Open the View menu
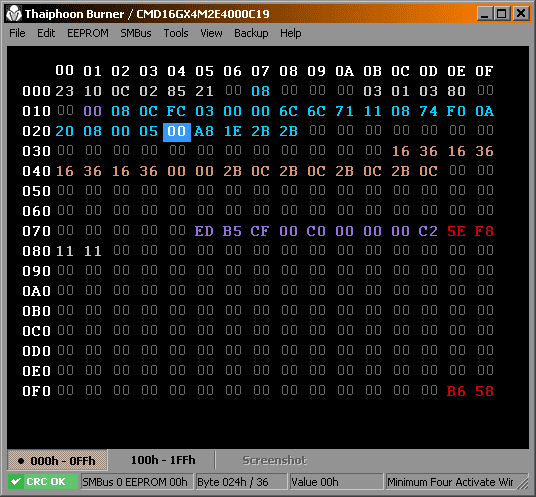Image resolution: width=536 pixels, height=497 pixels. (x=211, y=33)
